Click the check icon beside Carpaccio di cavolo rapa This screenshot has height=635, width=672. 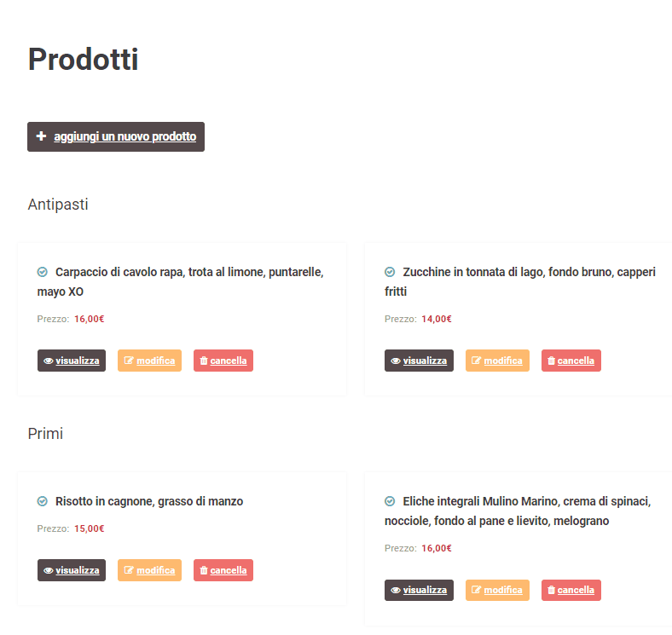[x=43, y=272]
